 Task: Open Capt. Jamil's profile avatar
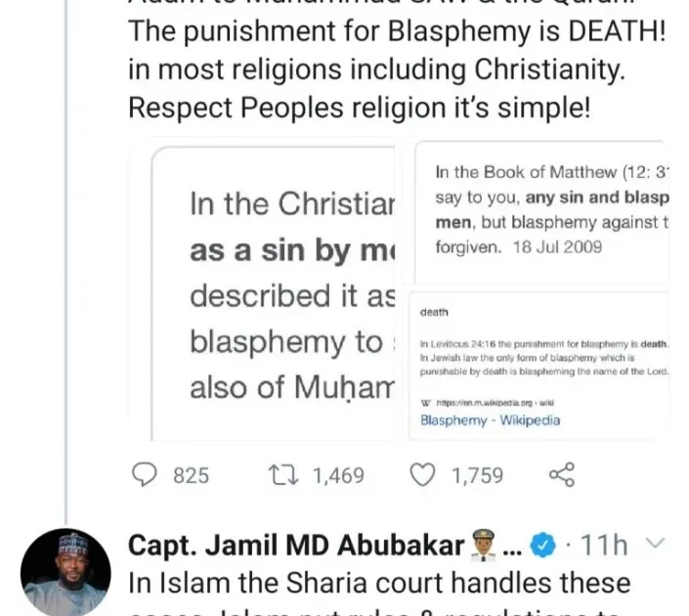coord(65,572)
